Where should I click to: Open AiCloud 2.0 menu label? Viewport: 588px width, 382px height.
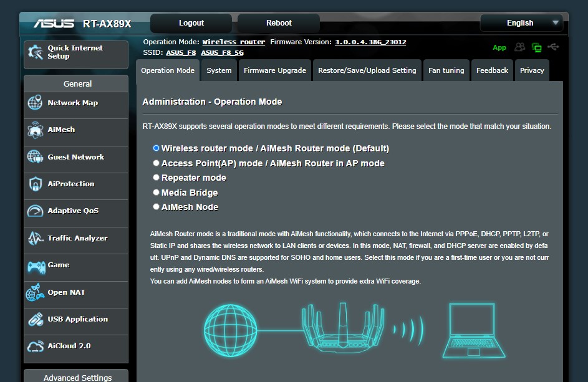pos(69,346)
